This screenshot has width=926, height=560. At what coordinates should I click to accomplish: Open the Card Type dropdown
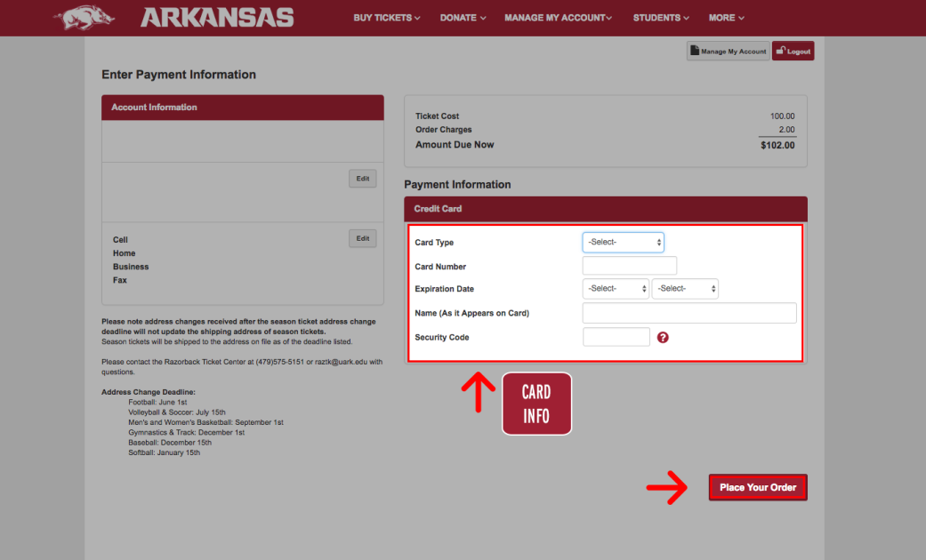623,242
